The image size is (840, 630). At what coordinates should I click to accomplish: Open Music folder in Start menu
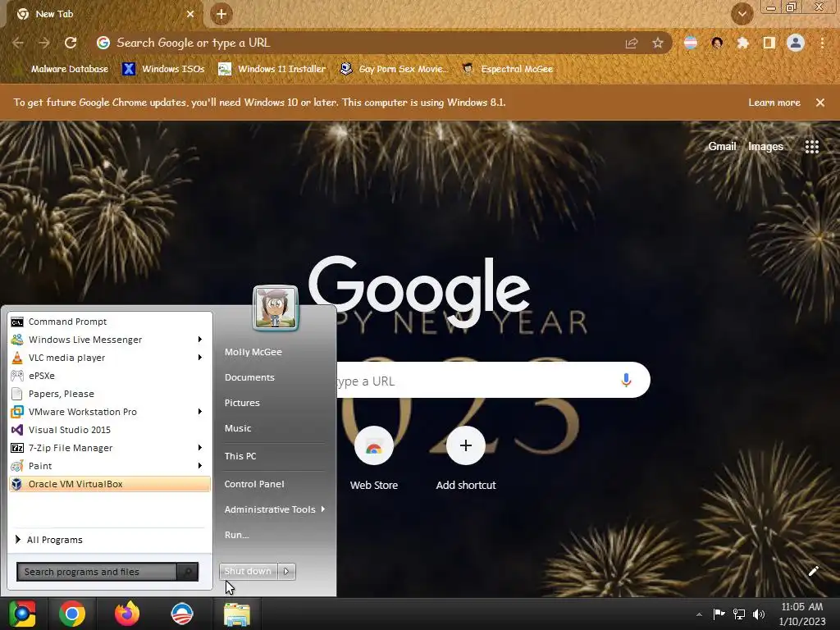click(238, 428)
